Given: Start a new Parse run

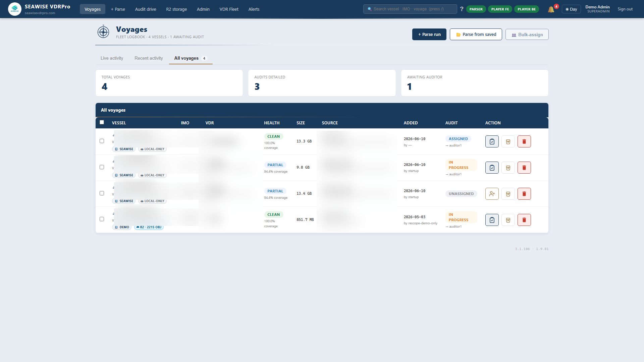Looking at the screenshot, I should (429, 35).
